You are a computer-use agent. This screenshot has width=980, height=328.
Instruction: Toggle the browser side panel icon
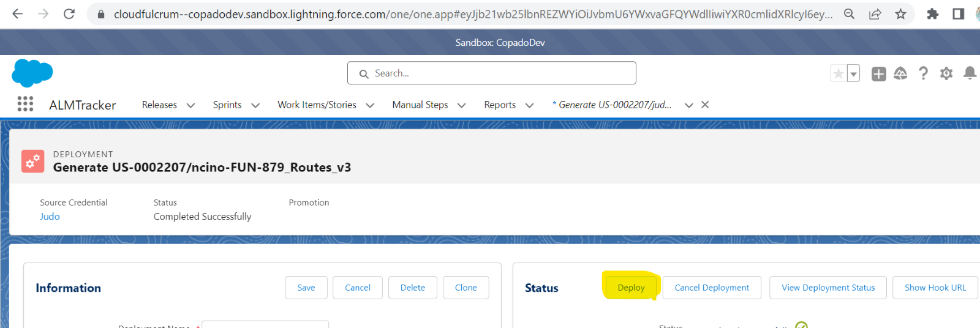pos(959,13)
